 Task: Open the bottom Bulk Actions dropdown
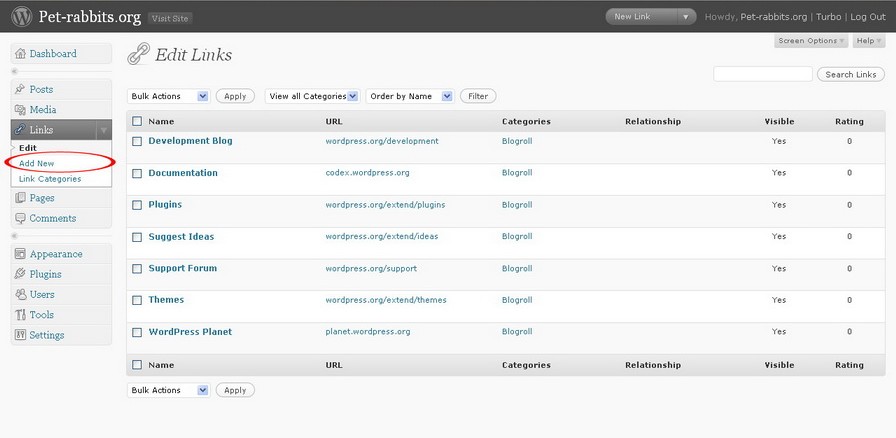click(169, 390)
